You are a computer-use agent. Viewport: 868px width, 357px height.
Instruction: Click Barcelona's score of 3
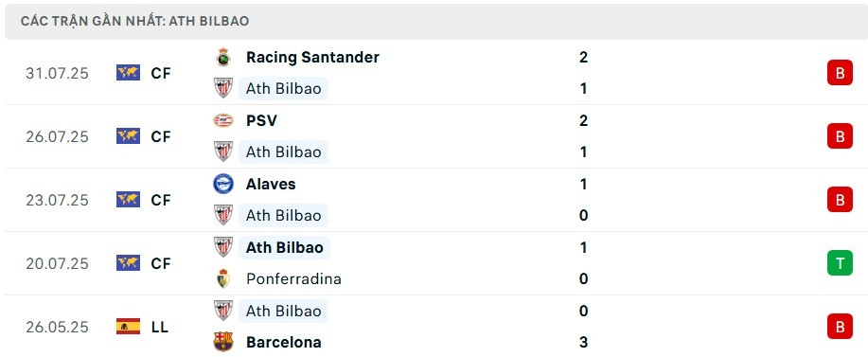[x=583, y=342]
